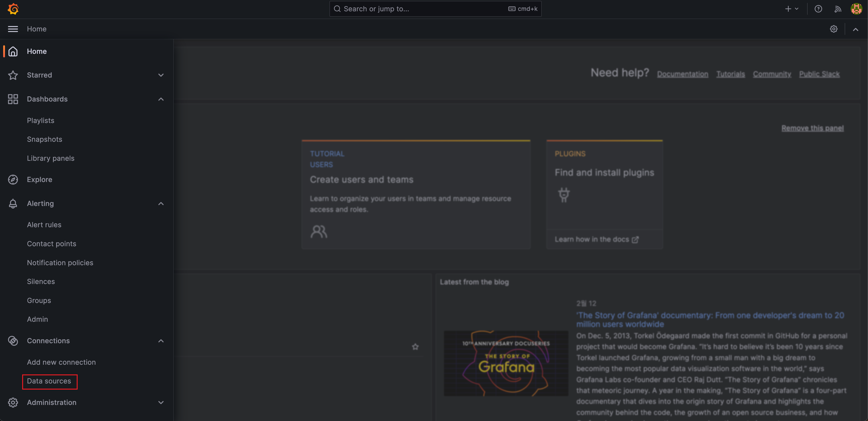Go to Alert rules
This screenshot has width=868, height=421.
coord(44,225)
